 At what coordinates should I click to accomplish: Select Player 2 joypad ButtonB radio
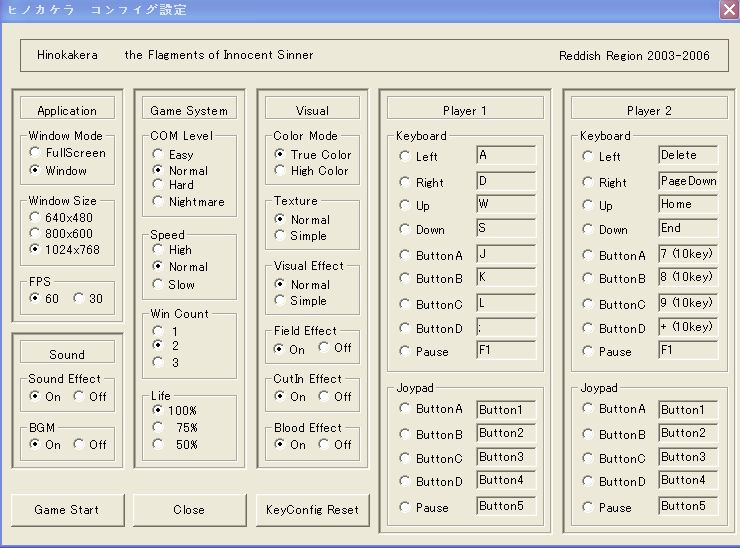588,433
